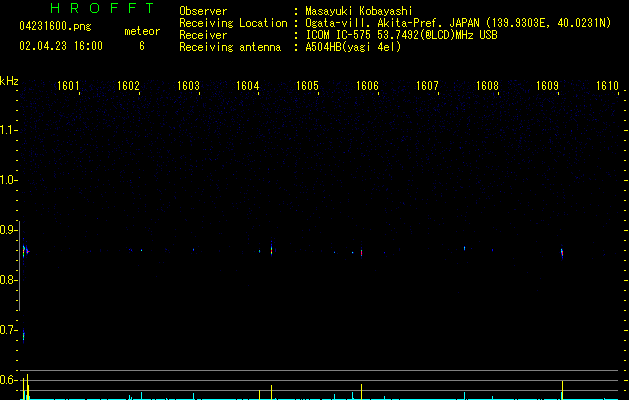Click the meteor echo just after 1609

tap(562, 252)
